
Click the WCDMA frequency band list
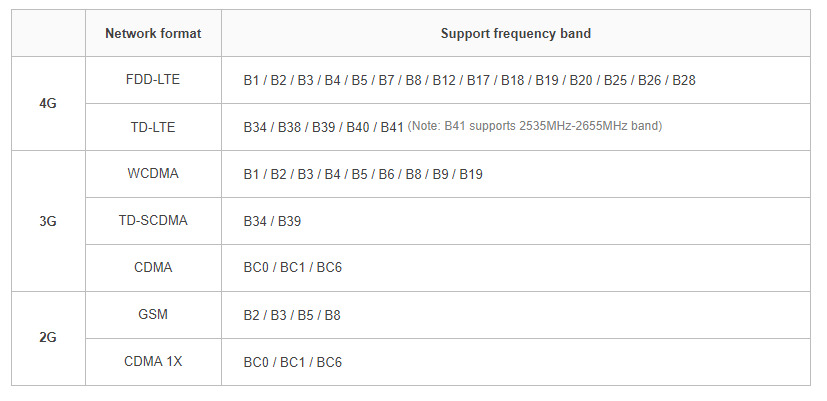363,174
